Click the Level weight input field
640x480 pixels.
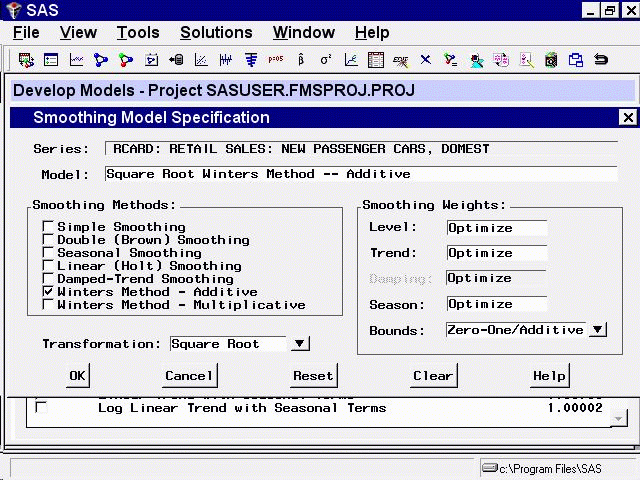496,228
